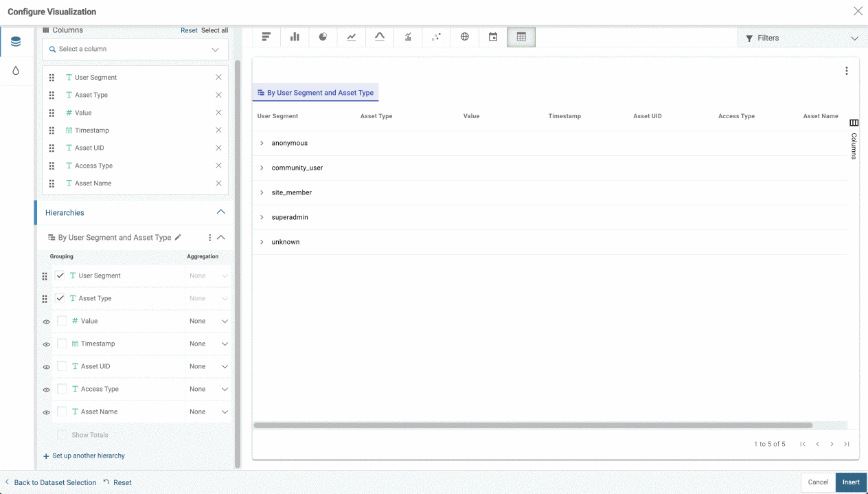Open the Select a column dropdown
This screenshot has height=494, width=868.
[x=135, y=49]
